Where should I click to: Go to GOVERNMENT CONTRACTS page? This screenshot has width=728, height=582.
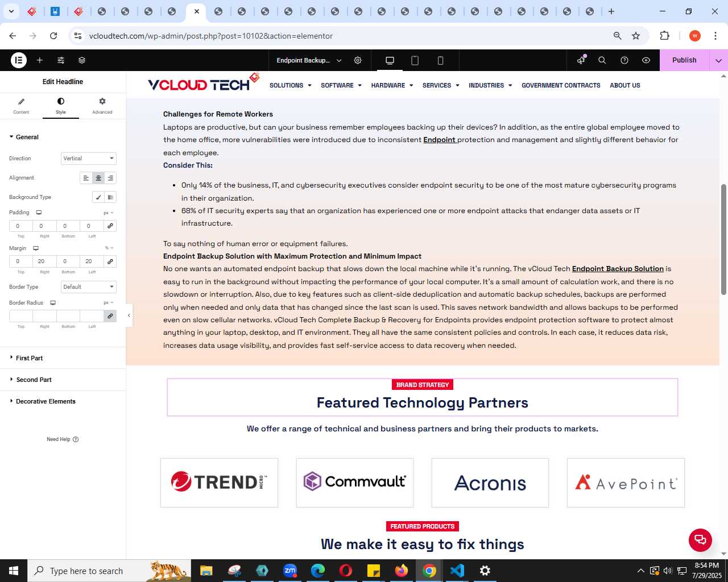coord(561,85)
